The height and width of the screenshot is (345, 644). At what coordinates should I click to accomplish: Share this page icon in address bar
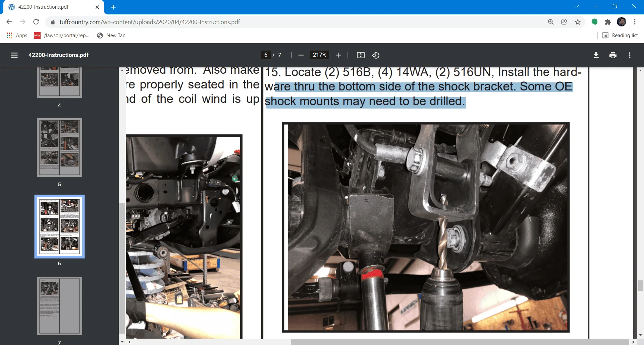[x=564, y=22]
